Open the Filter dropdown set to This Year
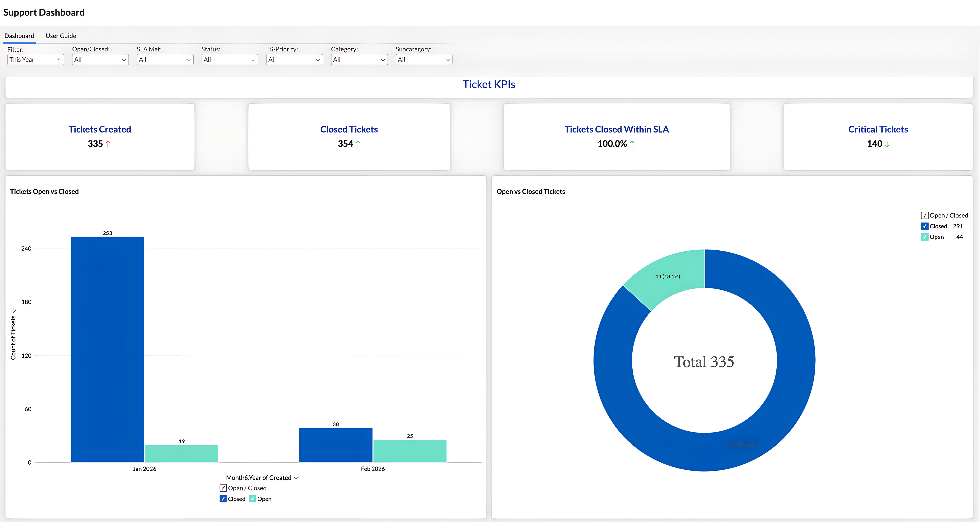Screen dimensions: 980x522 tap(35, 59)
